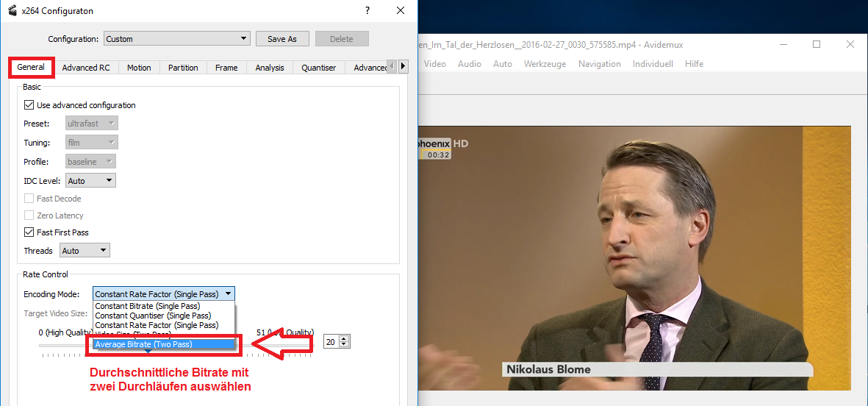Choose Constant Bitrate (Single Pass) option
Viewport: 868px width, 406px height.
(x=147, y=306)
